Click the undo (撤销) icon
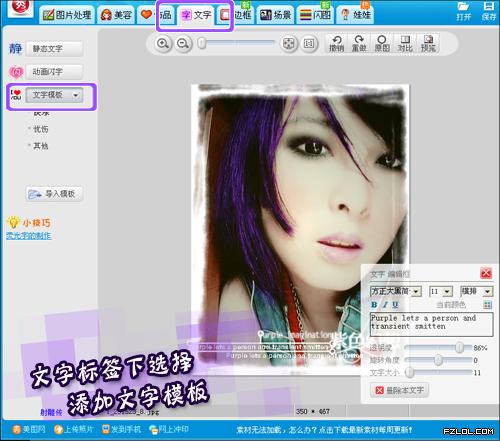The width and height of the screenshot is (500, 441). (337, 44)
